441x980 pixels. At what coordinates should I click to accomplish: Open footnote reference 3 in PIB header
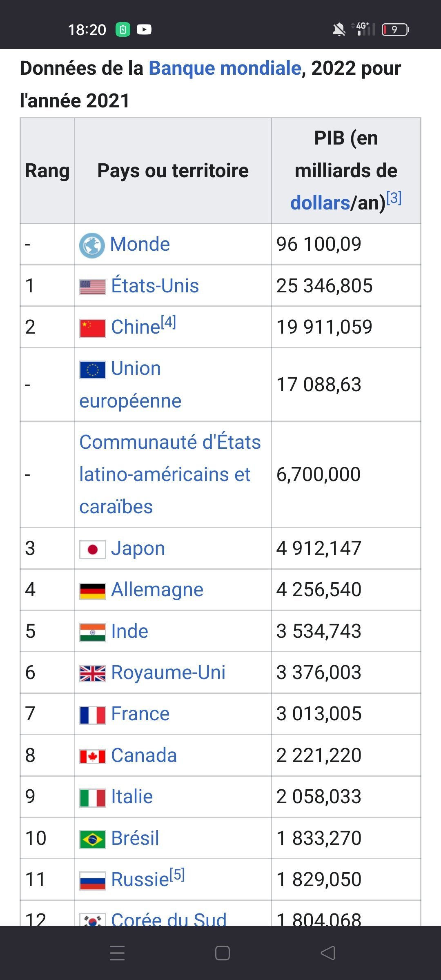click(x=394, y=198)
